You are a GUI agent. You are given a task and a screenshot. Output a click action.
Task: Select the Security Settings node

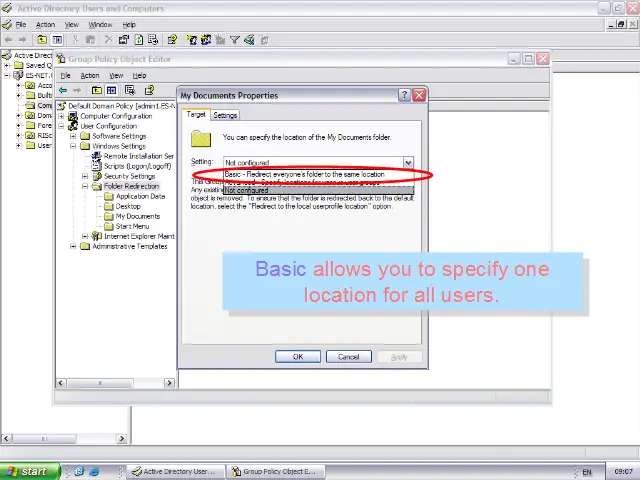(129, 176)
